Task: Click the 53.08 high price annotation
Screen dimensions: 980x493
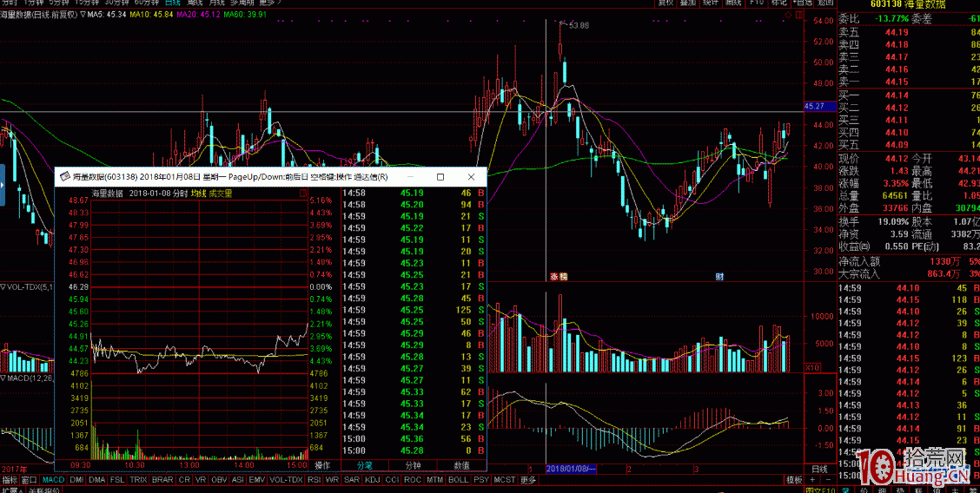Action: [x=578, y=25]
